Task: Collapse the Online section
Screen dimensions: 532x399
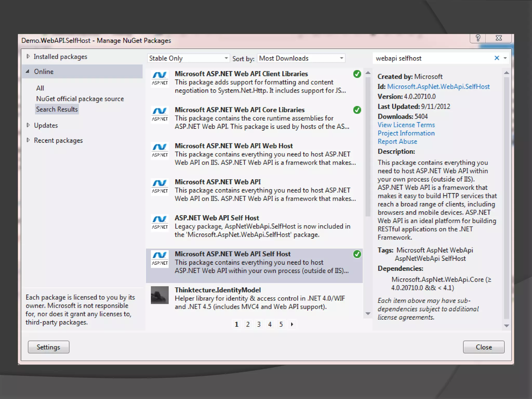Action: 28,71
